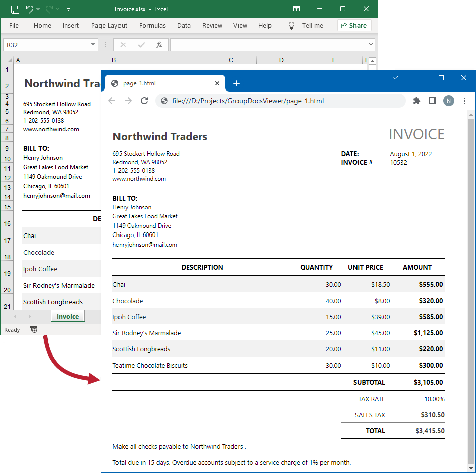Click the N profile avatar in Chrome
The height and width of the screenshot is (473, 476).
[449, 101]
